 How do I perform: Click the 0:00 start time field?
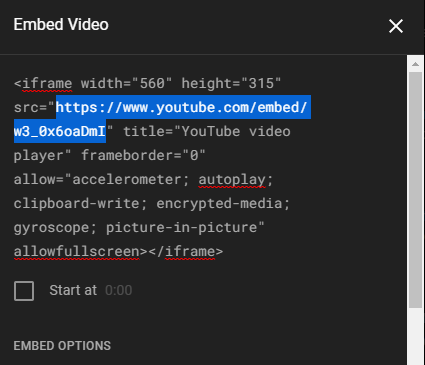pyautogui.click(x=119, y=290)
